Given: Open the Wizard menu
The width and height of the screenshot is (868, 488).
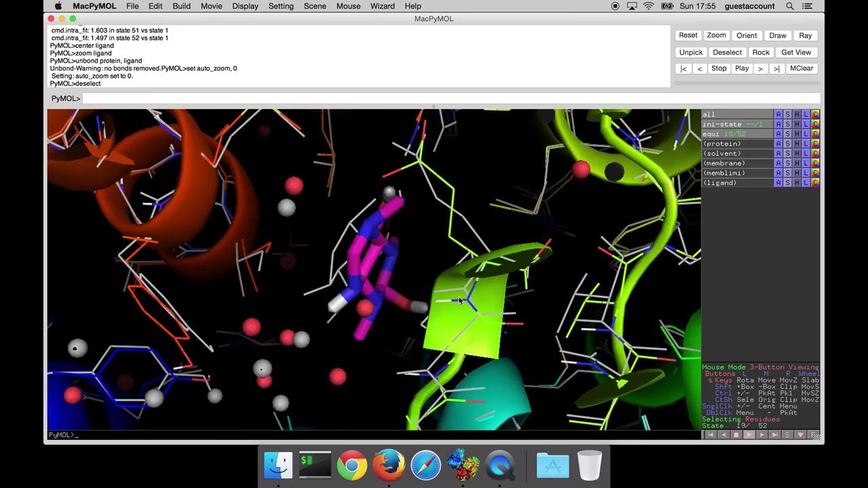Looking at the screenshot, I should (382, 6).
